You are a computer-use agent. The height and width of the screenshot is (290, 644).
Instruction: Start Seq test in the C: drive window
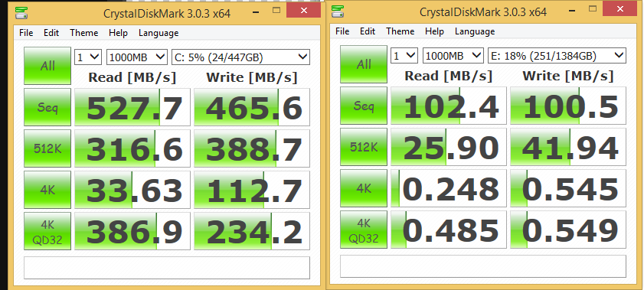coord(47,107)
